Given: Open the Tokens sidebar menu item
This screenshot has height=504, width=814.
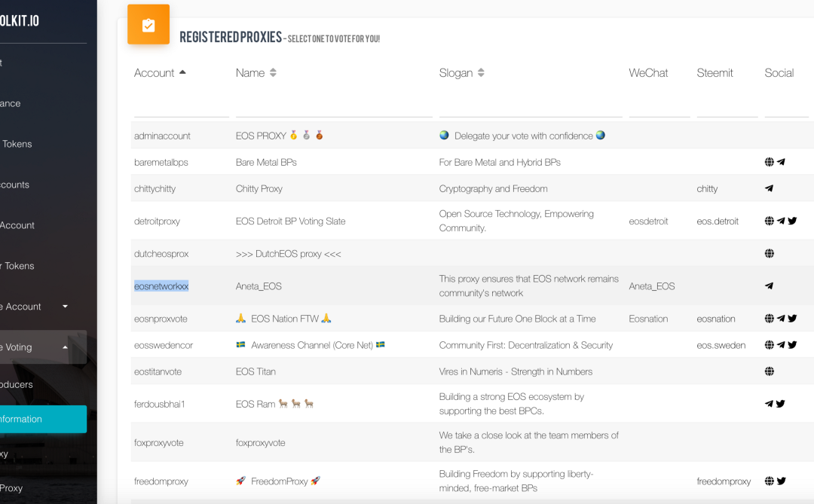Looking at the screenshot, I should click(x=17, y=144).
